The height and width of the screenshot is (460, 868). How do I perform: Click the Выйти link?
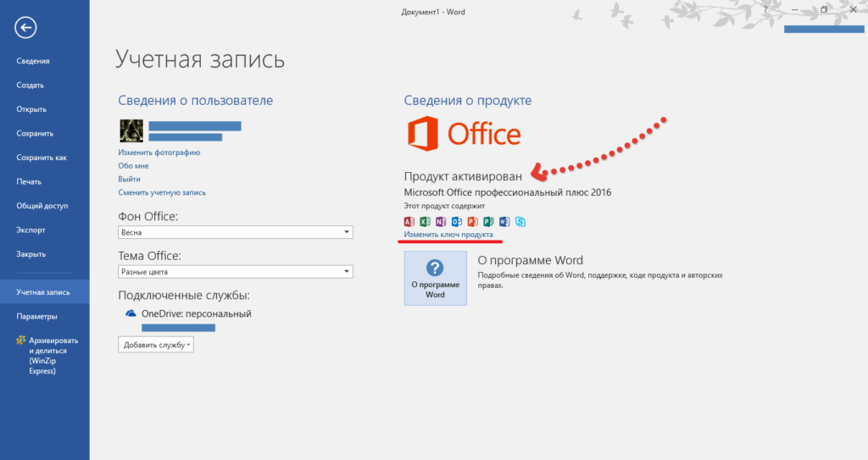pos(129,180)
